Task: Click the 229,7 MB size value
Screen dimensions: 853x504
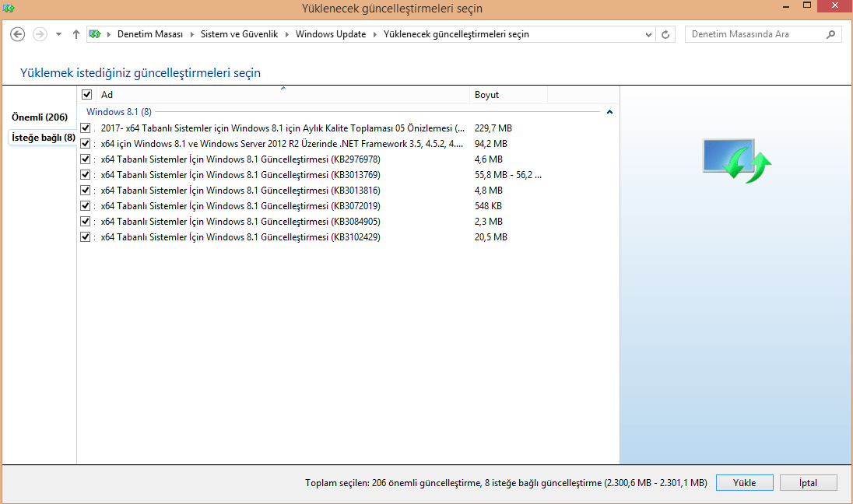Action: point(493,128)
